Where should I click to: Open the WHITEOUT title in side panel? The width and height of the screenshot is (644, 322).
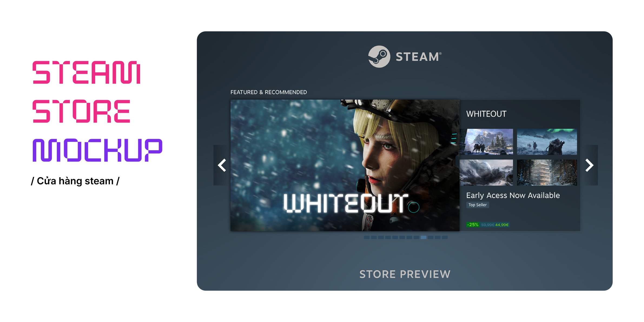[486, 114]
